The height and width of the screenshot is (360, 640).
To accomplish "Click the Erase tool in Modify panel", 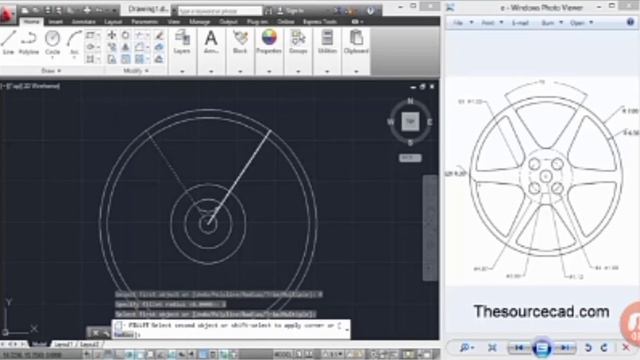I will (x=159, y=36).
